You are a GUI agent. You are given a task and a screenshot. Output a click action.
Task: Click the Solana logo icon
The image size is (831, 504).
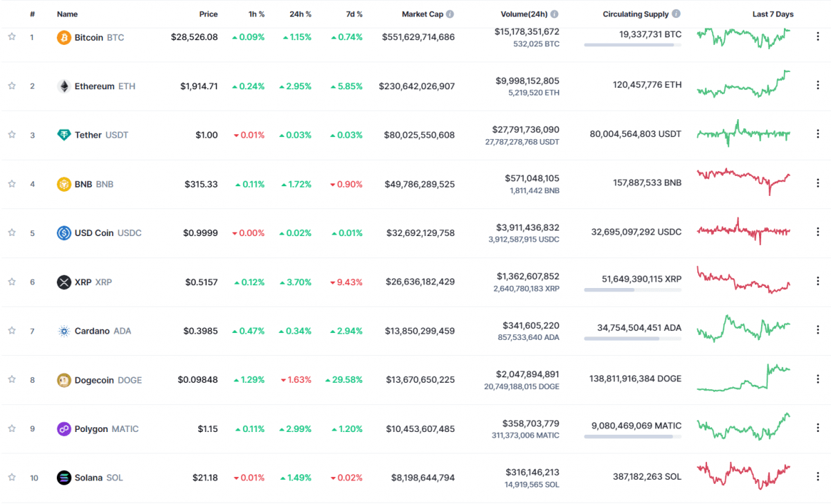(64, 478)
